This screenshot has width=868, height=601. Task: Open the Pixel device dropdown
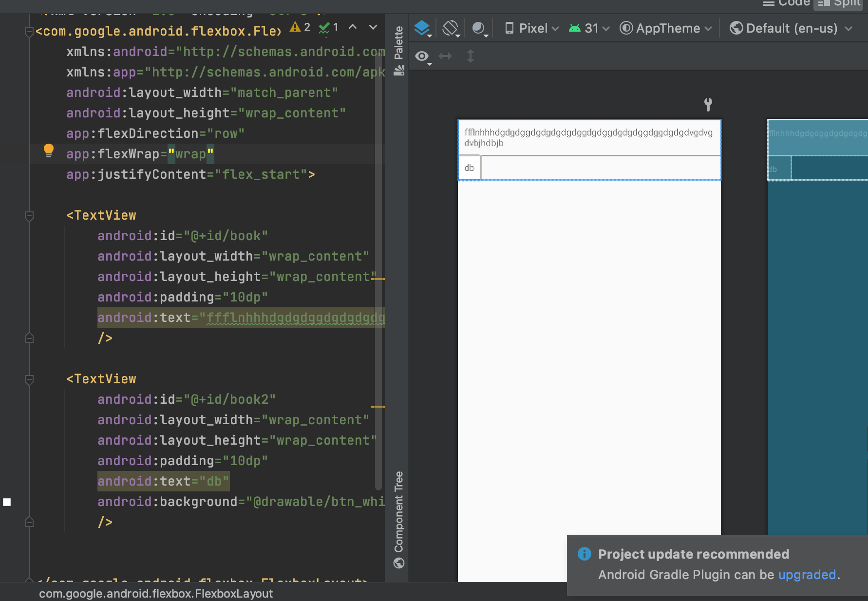coord(531,28)
